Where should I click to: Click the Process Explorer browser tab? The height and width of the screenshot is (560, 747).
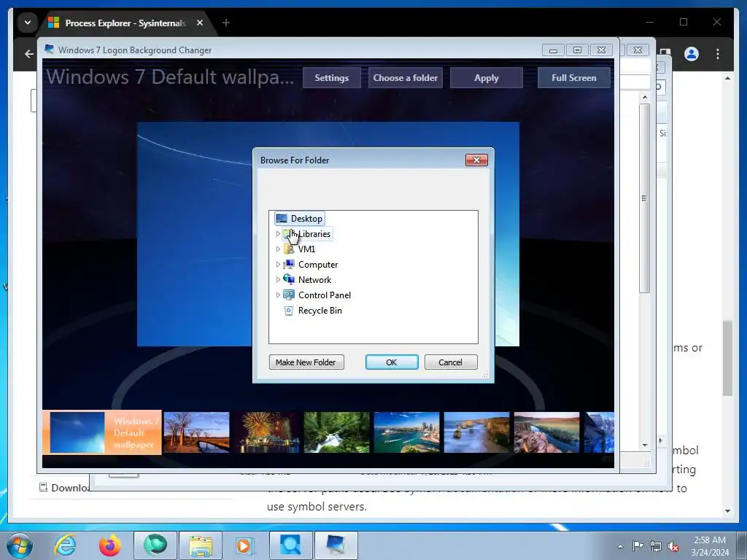tap(125, 23)
